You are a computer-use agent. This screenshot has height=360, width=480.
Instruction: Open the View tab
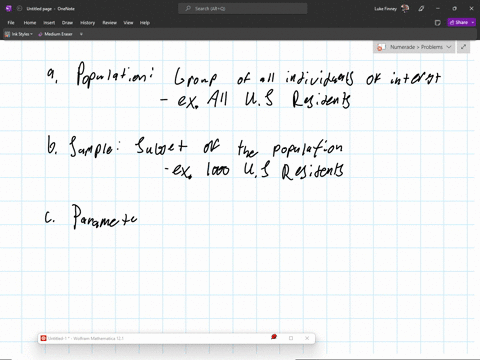(x=128, y=23)
